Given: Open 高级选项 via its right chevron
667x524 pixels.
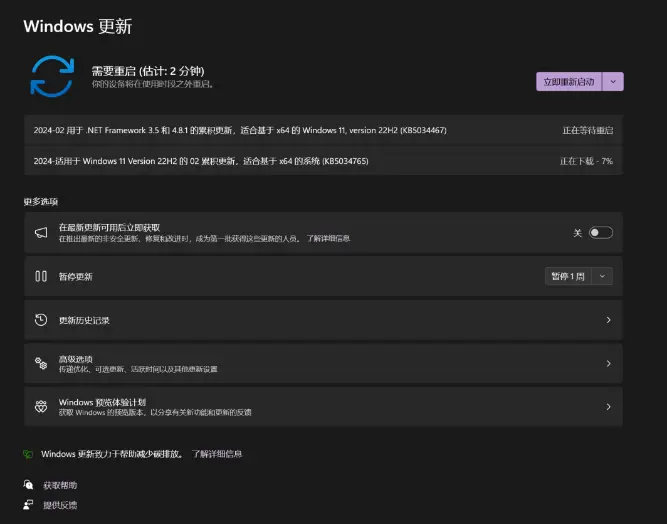Looking at the screenshot, I should 608,363.
